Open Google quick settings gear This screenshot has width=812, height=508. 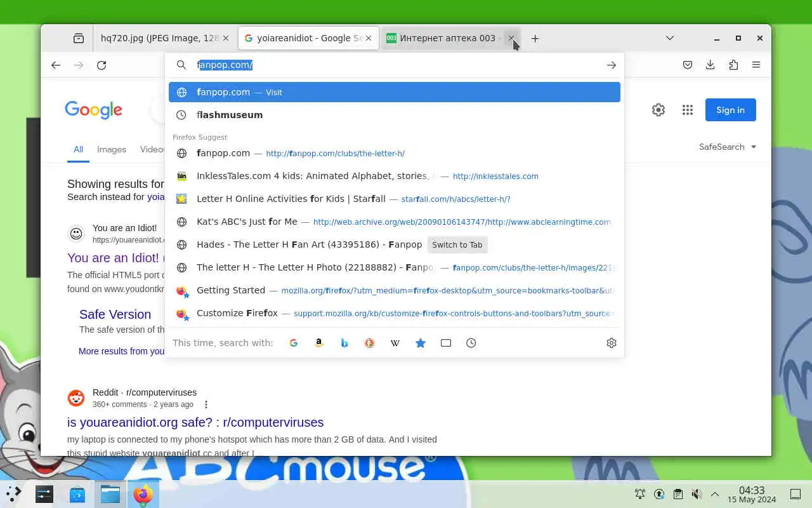point(658,110)
